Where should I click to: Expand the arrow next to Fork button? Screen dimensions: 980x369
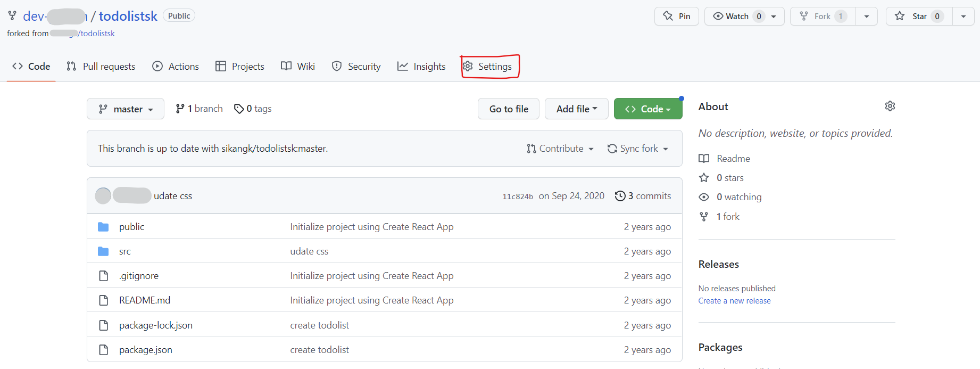pyautogui.click(x=867, y=16)
